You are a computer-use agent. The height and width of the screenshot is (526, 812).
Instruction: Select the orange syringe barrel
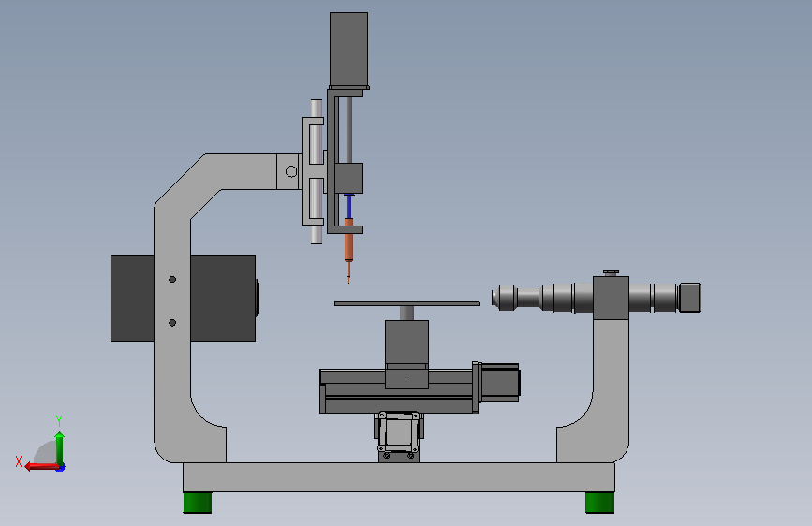[349, 241]
